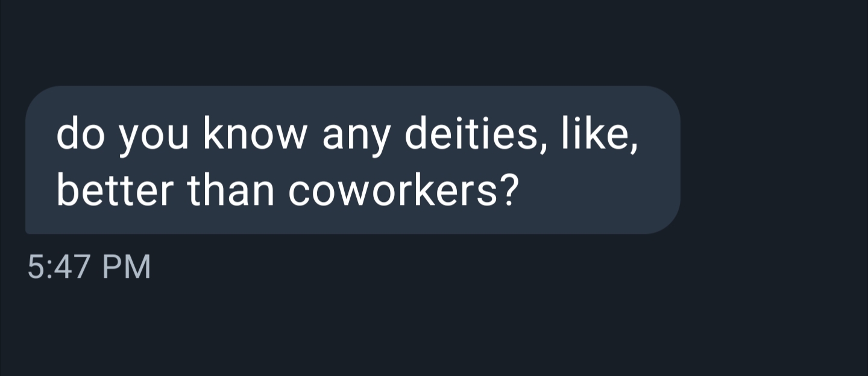Click the blank space right of the bubble
This screenshot has height=376, width=868.
(778, 160)
